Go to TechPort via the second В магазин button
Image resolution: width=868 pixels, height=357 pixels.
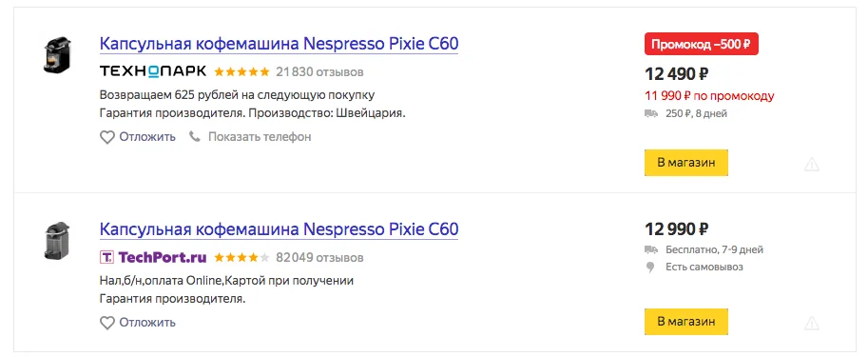685,322
